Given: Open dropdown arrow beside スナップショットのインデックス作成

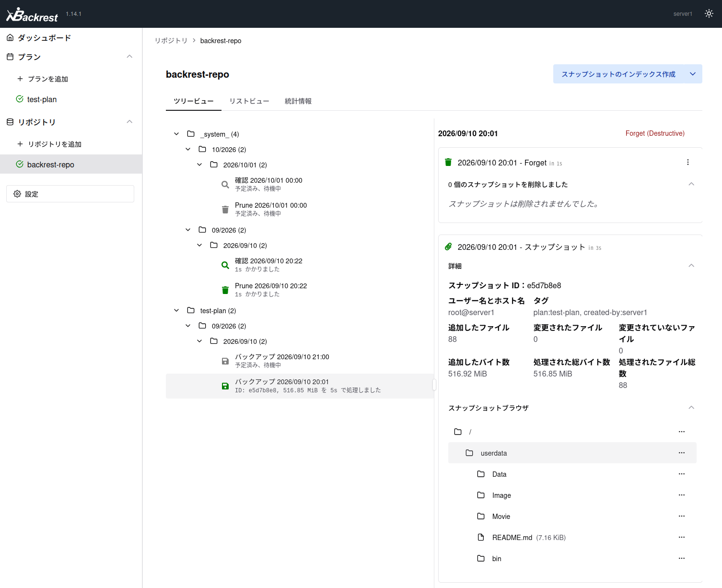Looking at the screenshot, I should tap(693, 74).
